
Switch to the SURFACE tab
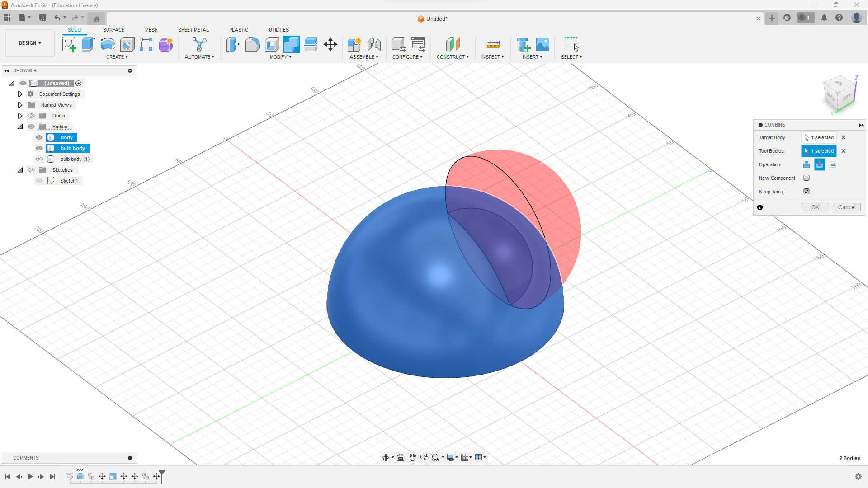[x=113, y=30]
